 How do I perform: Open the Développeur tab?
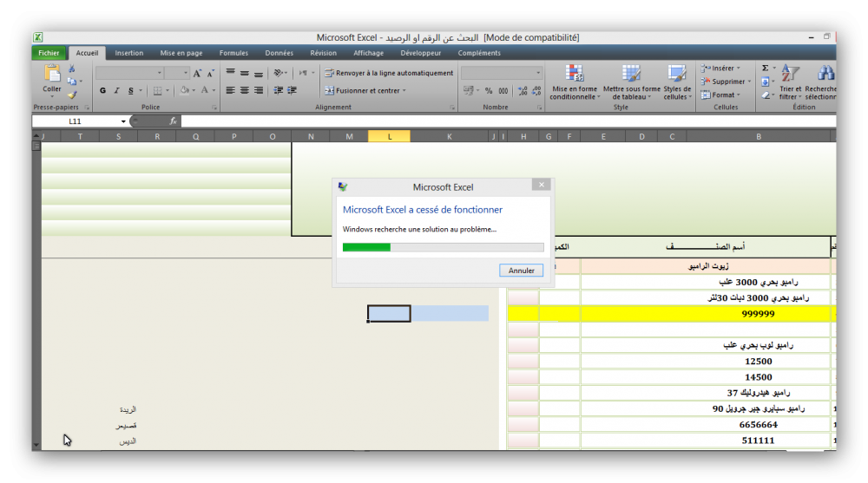click(421, 53)
